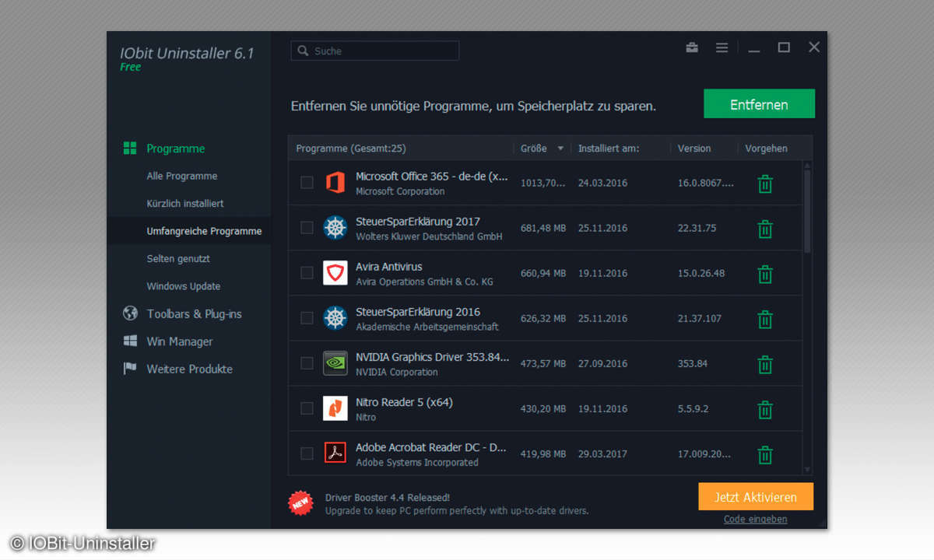
Task: Click the scrollbar down arrow
Action: tap(807, 469)
